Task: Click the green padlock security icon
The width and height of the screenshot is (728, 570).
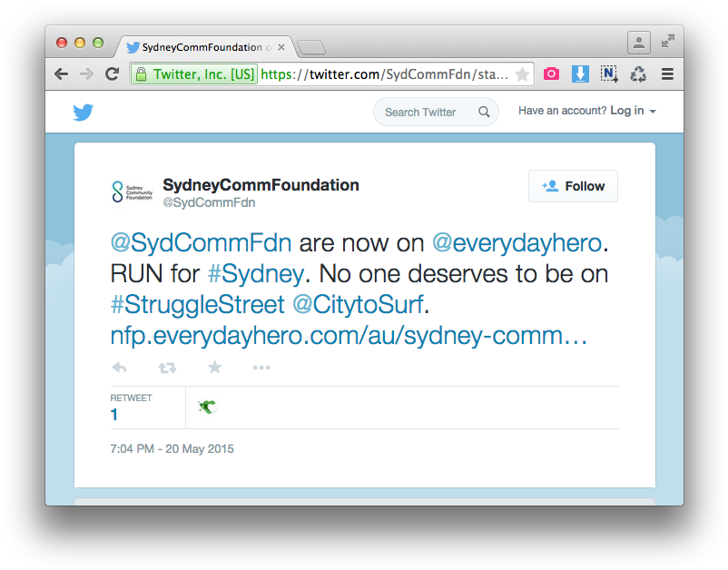Action: [x=141, y=74]
